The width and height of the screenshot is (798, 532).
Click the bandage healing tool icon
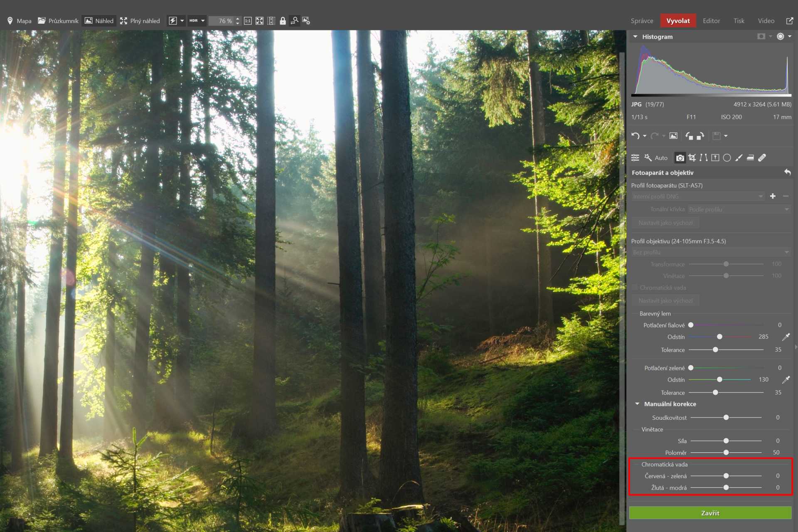click(x=762, y=158)
